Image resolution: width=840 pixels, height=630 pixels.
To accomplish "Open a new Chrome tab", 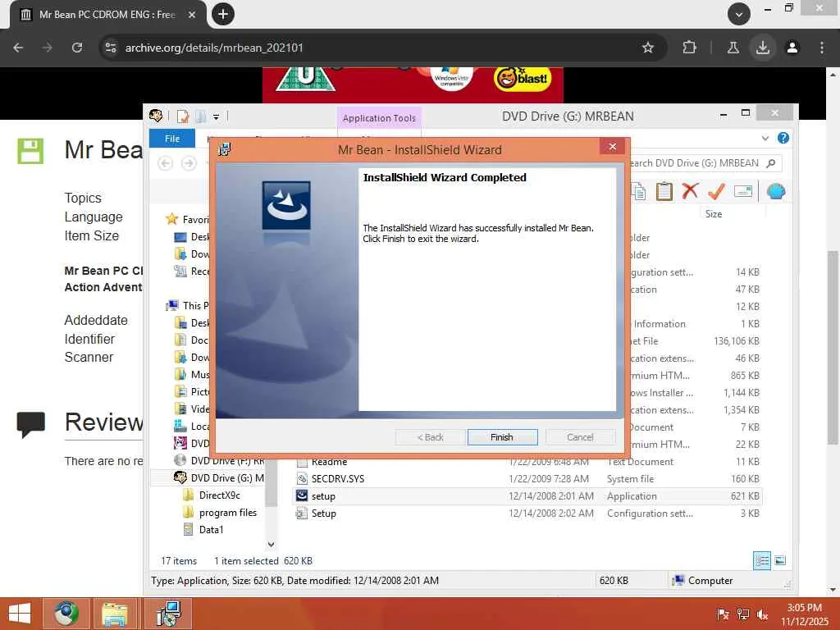I will [223, 14].
